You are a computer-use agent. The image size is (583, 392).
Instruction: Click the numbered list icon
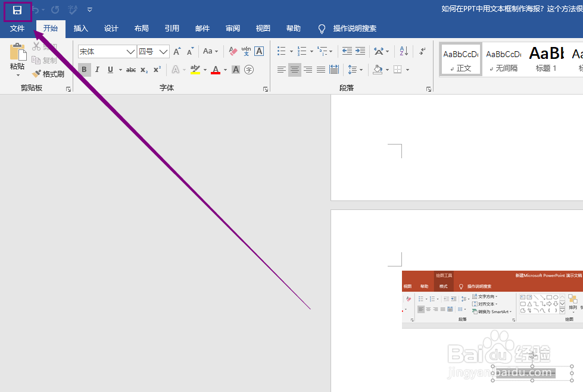coord(302,51)
